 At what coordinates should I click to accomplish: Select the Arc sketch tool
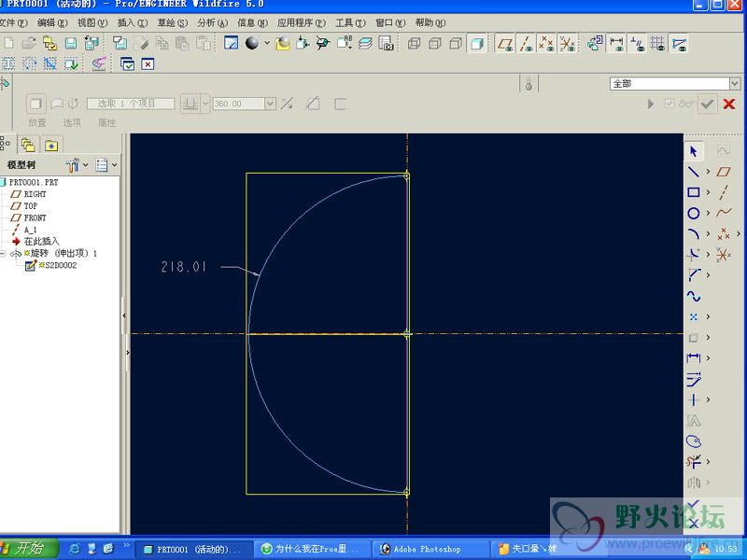693,233
